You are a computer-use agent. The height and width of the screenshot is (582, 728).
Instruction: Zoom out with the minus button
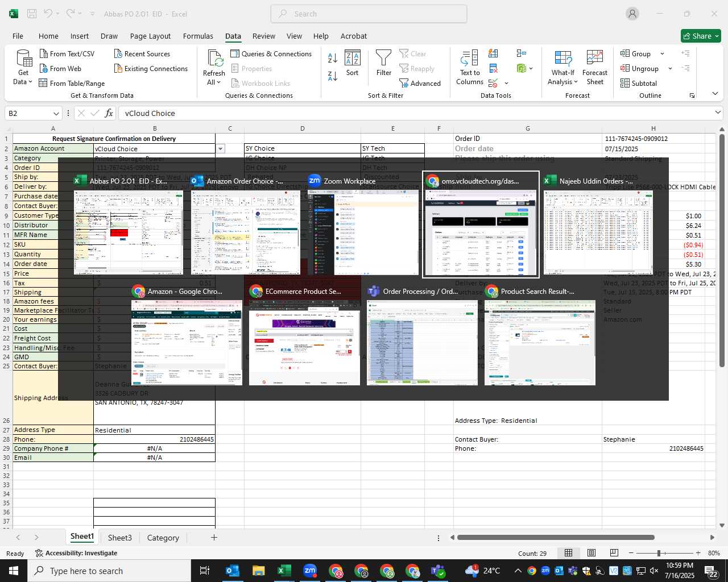point(631,553)
